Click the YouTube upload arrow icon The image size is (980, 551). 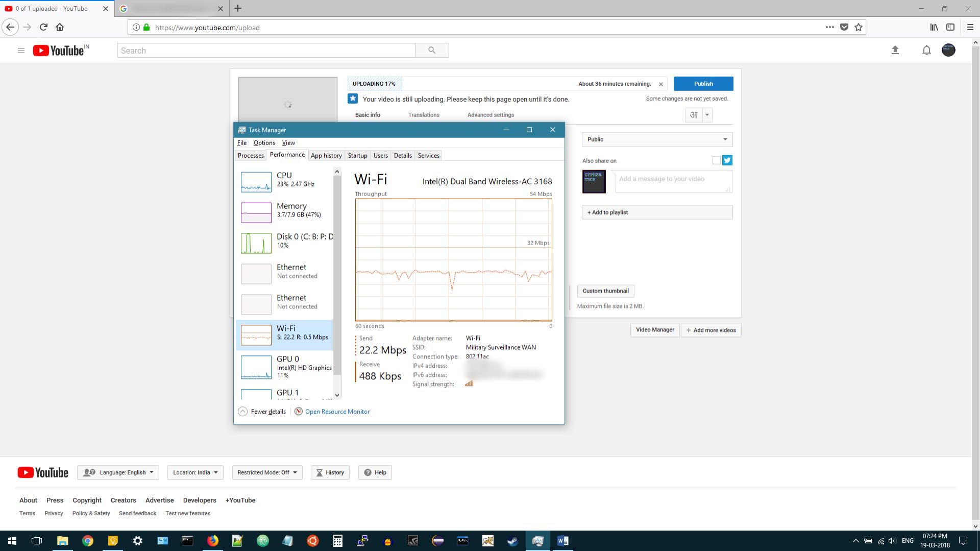pyautogui.click(x=895, y=50)
